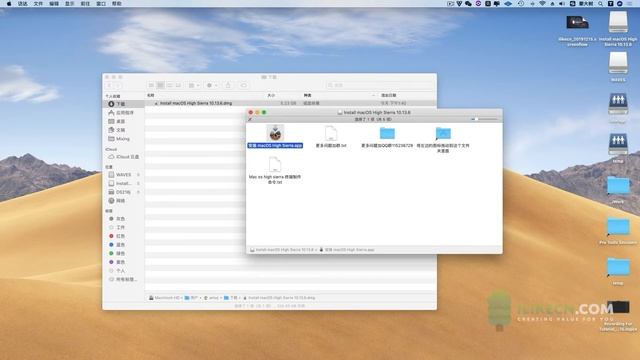Viewport: 640px width, 360px height.
Task: Select Mixing folder in the Finder sidebar
Action: [x=124, y=139]
